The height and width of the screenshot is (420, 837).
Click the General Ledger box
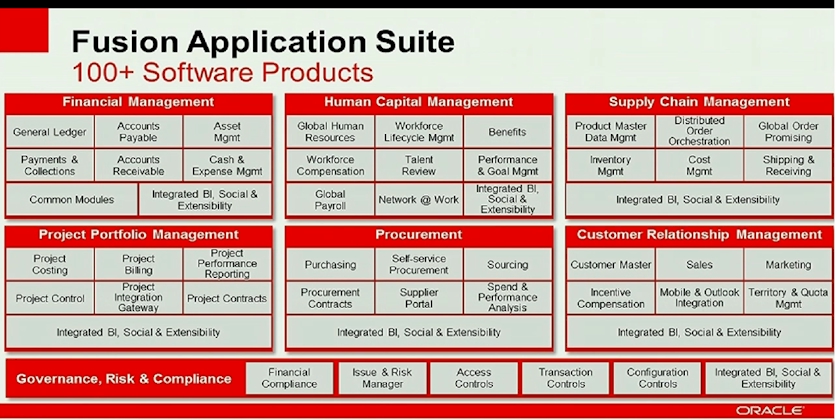pos(50,132)
